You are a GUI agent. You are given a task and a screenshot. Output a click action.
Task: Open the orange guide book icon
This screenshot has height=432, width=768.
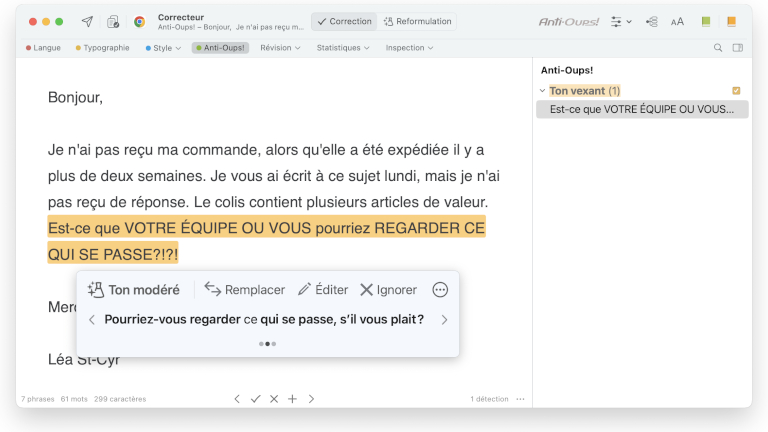[731, 22]
